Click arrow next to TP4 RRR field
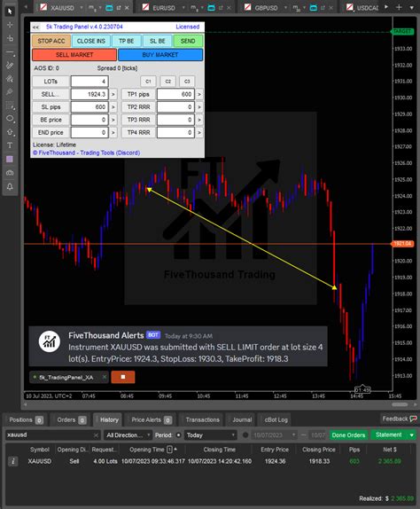420x509 pixels. point(199,132)
